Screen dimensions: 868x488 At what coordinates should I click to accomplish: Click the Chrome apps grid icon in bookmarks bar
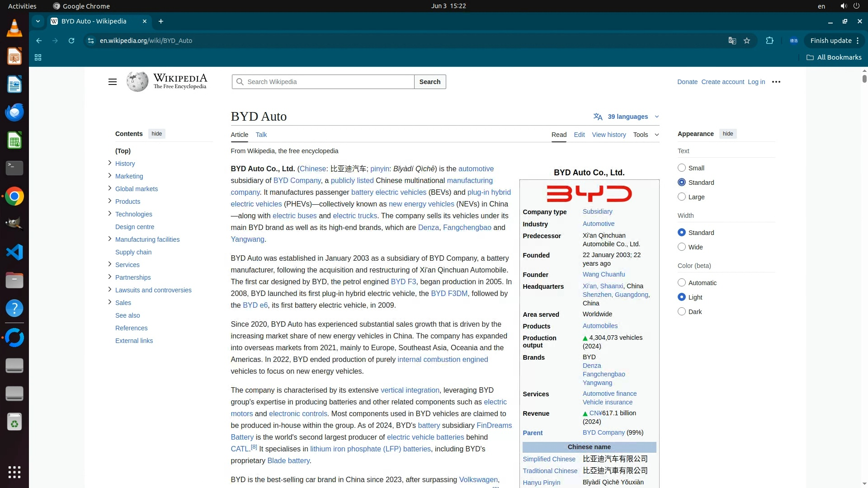click(38, 57)
